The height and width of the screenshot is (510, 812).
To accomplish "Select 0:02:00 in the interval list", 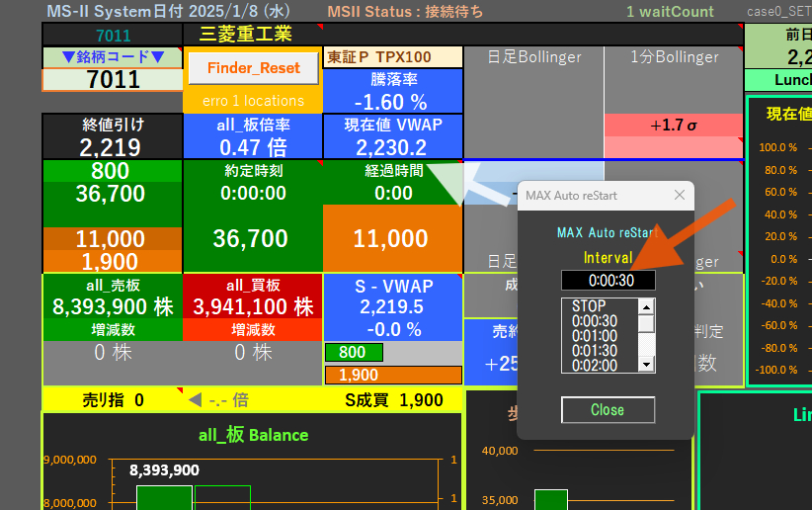I will pos(595,366).
